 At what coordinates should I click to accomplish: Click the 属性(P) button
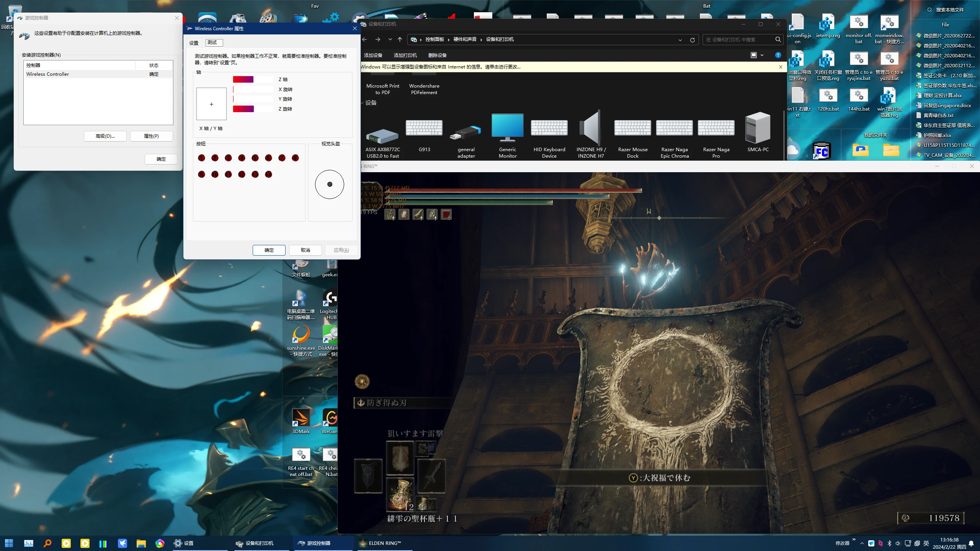151,136
